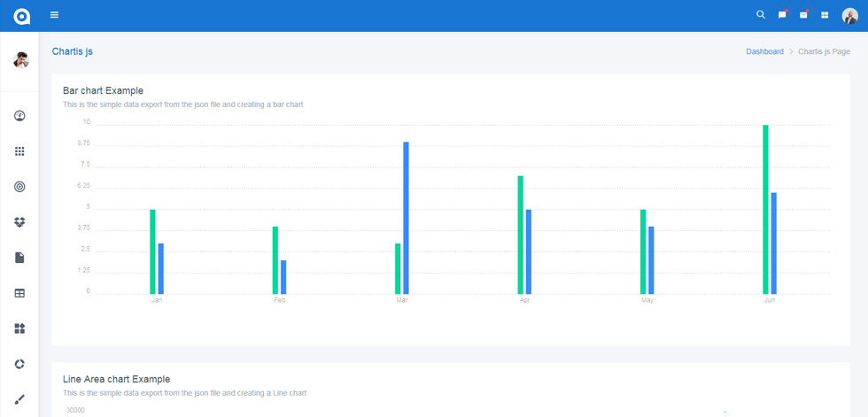Viewport: 868px width, 417px height.
Task: Select the target circle sidebar icon
Action: [x=19, y=187]
